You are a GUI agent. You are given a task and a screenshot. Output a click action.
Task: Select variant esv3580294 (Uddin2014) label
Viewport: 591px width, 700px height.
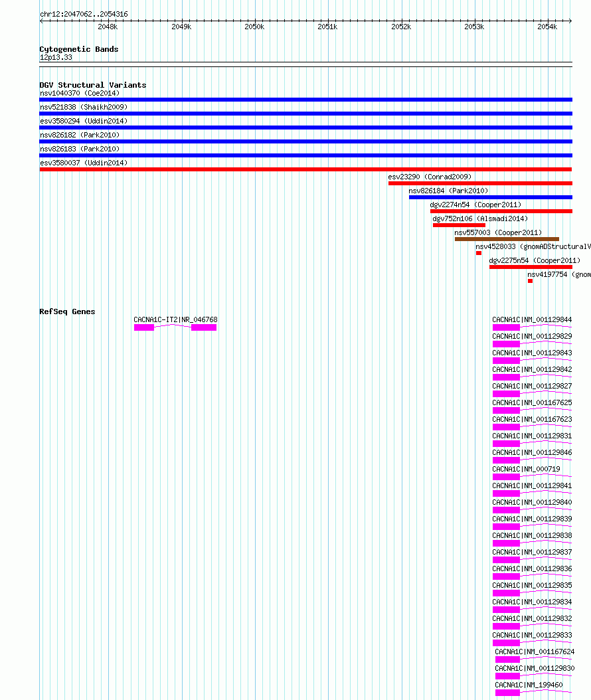pyautogui.click(x=84, y=120)
